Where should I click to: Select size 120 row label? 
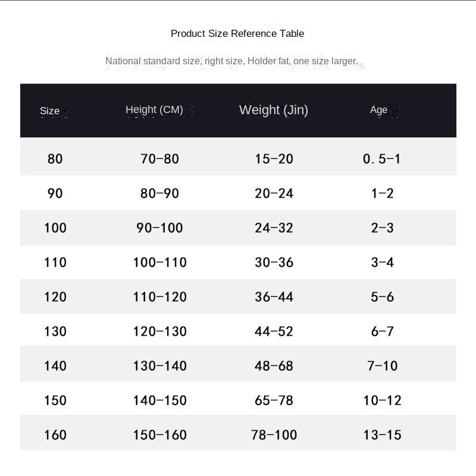[55, 297]
